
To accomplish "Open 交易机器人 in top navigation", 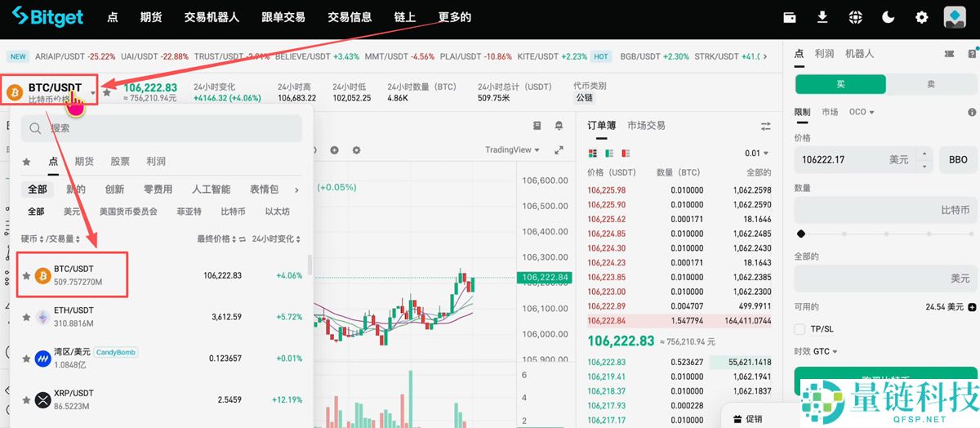I will tap(212, 17).
